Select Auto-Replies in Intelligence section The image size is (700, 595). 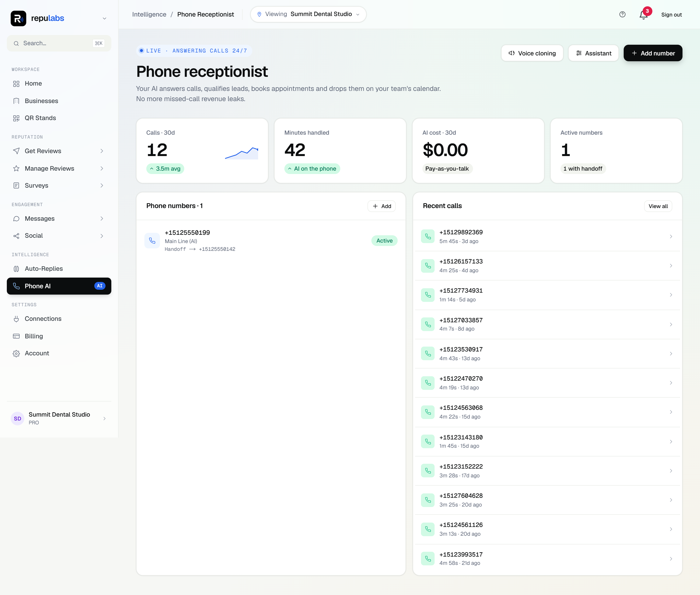click(x=59, y=269)
